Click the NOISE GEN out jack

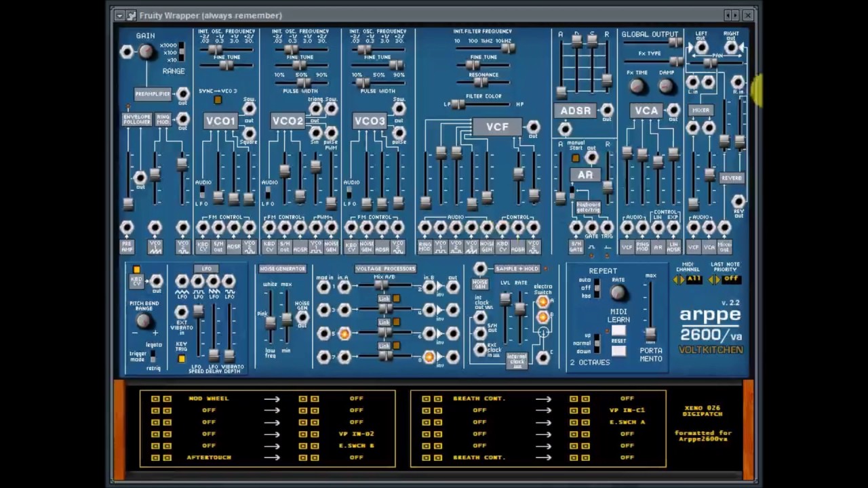pyautogui.click(x=302, y=317)
